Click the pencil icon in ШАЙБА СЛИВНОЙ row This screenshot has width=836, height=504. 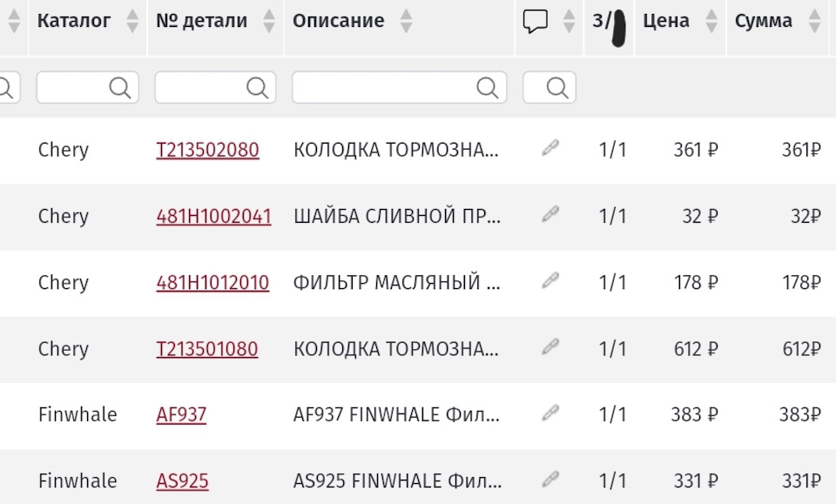pos(549,215)
